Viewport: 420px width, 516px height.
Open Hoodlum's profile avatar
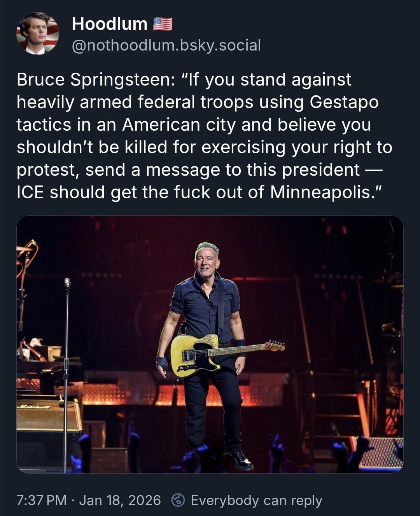[x=38, y=33]
